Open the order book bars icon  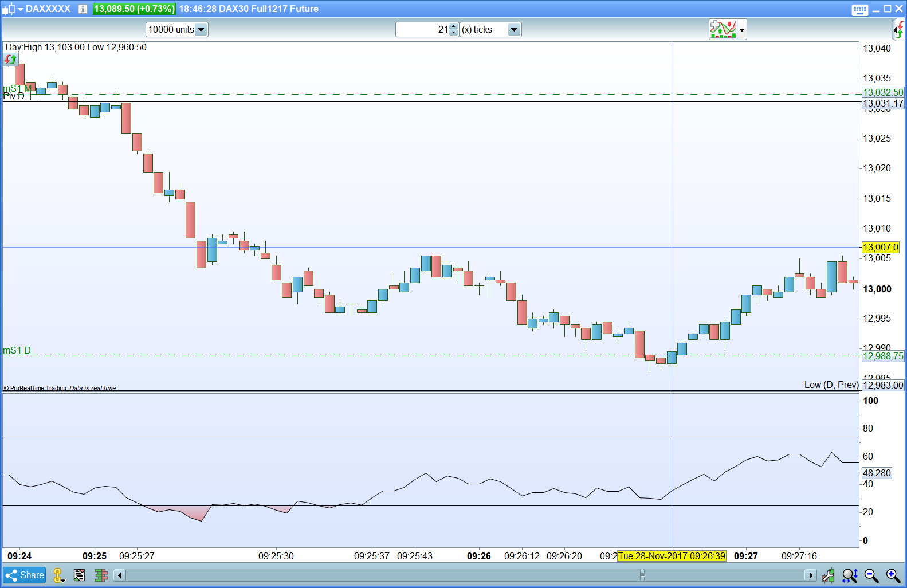[x=101, y=575]
